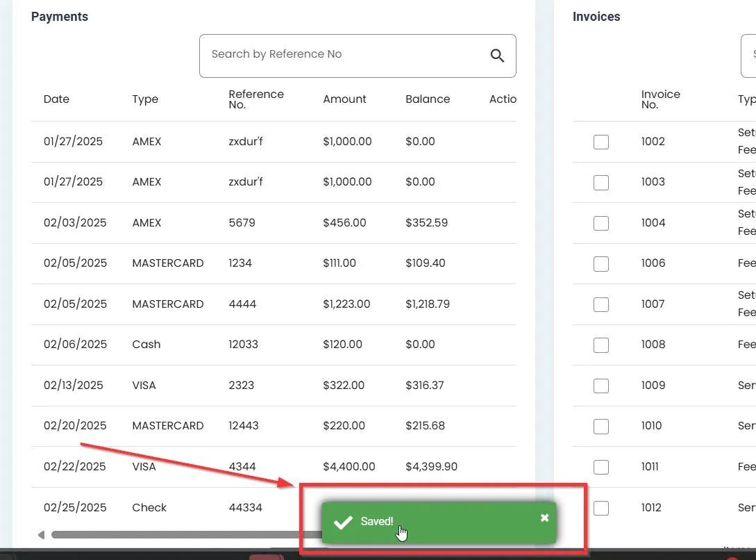
Task: Click the Amount column header
Action: [344, 99]
